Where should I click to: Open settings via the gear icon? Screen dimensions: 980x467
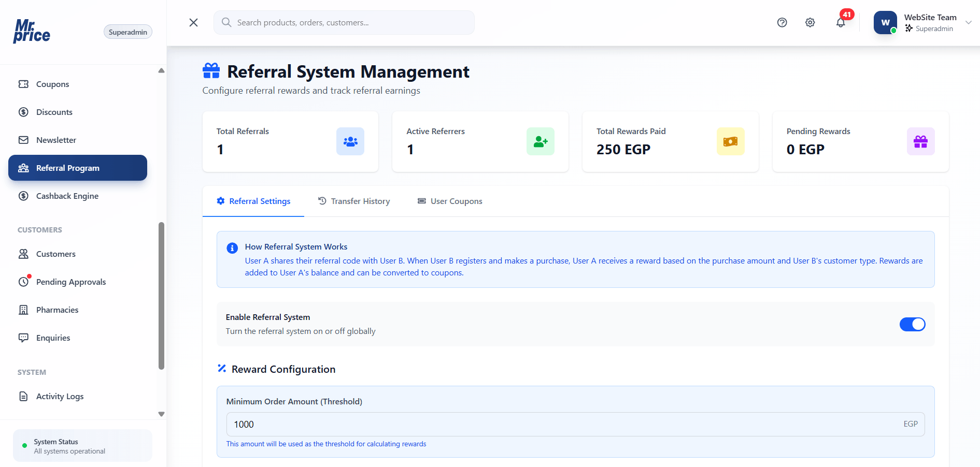coord(810,22)
